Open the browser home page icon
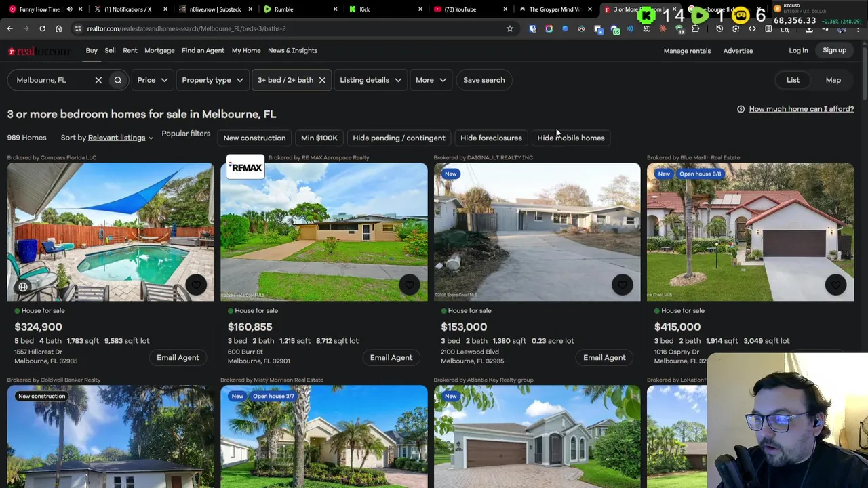This screenshot has height=488, width=868. tap(58, 28)
